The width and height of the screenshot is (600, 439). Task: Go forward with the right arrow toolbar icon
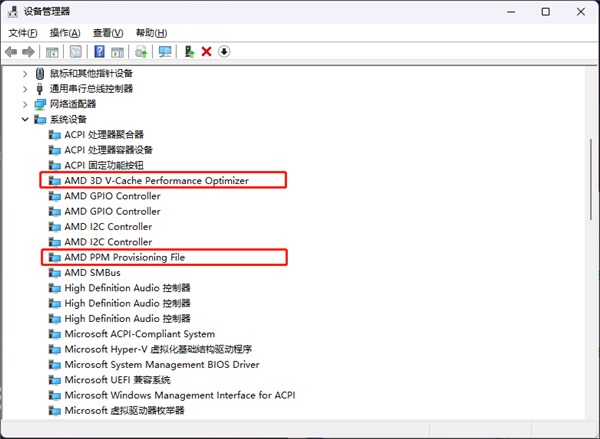pos(28,52)
